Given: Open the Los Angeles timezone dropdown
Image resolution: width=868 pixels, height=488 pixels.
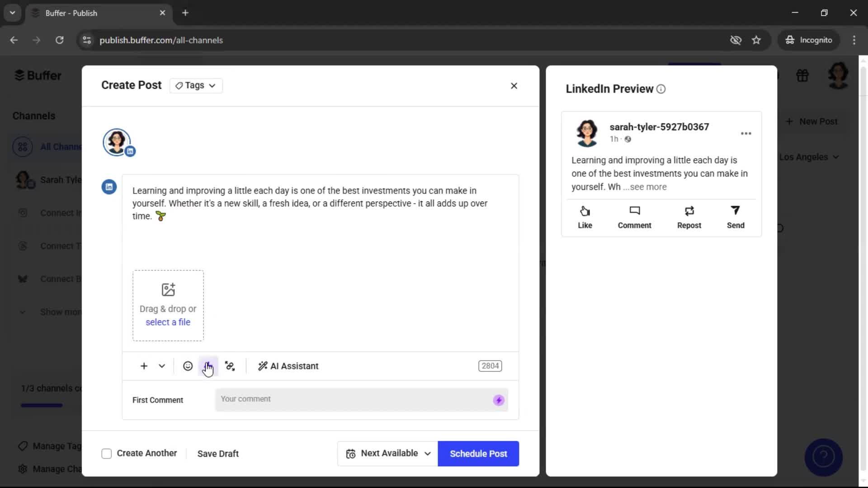Looking at the screenshot, I should pyautogui.click(x=809, y=157).
